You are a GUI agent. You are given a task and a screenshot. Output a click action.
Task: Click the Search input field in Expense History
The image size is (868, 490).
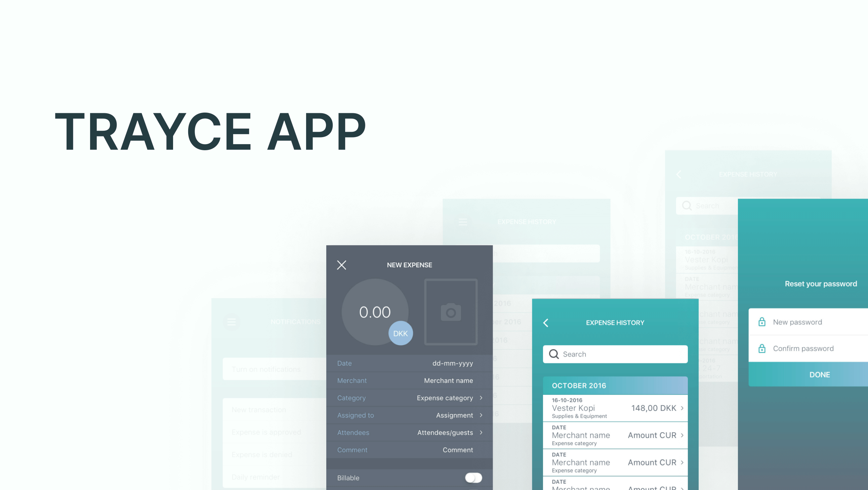click(615, 354)
